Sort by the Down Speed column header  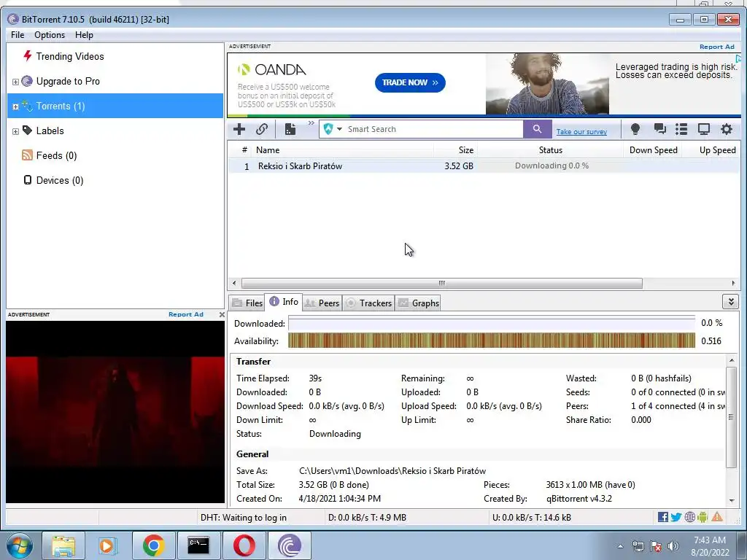click(653, 150)
